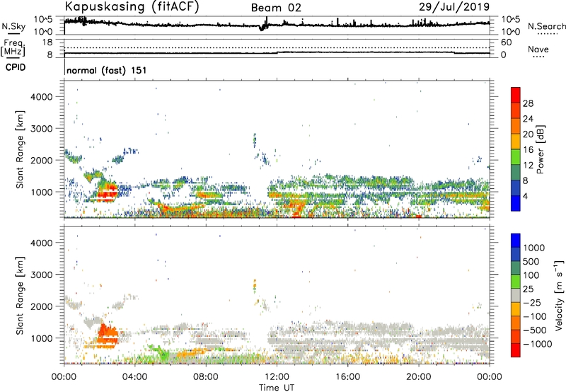566x392 pixels.
Task: Click the power panel 'Slant Range [km]' label
Action: click(20, 149)
